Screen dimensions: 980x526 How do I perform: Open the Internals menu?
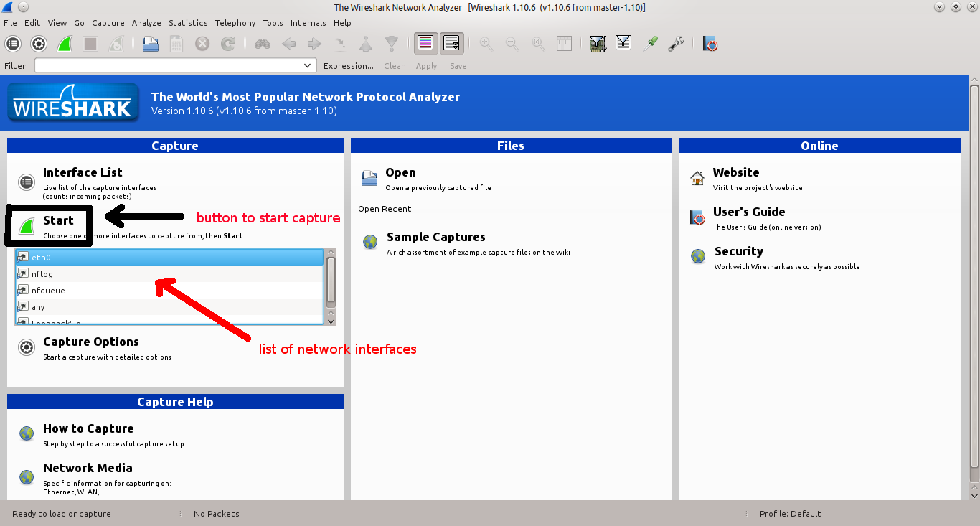click(308, 23)
